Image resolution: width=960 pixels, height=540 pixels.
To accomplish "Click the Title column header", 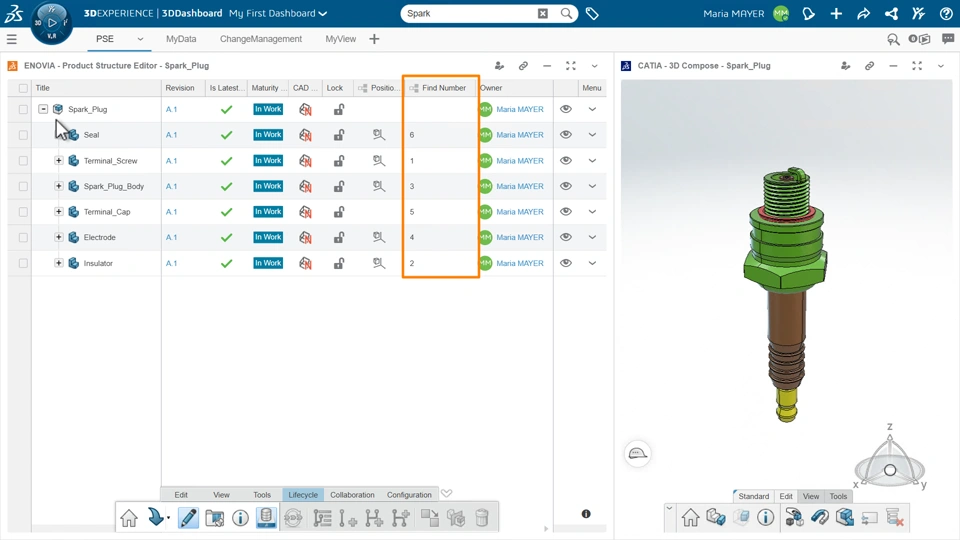I will 96,88.
